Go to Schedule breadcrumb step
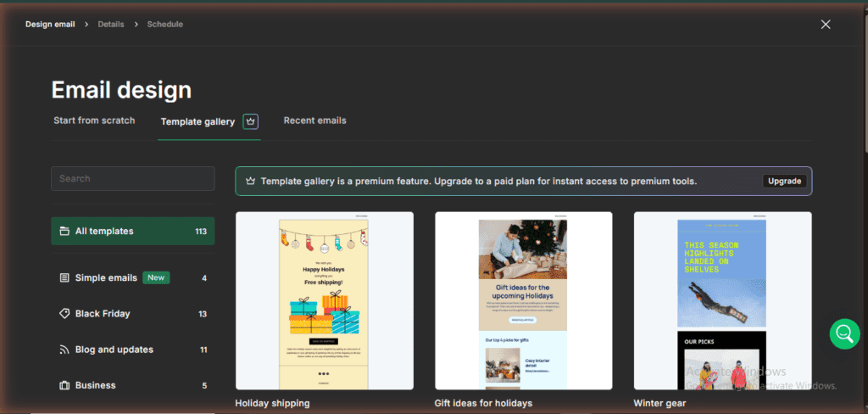This screenshot has width=868, height=414. click(x=165, y=25)
